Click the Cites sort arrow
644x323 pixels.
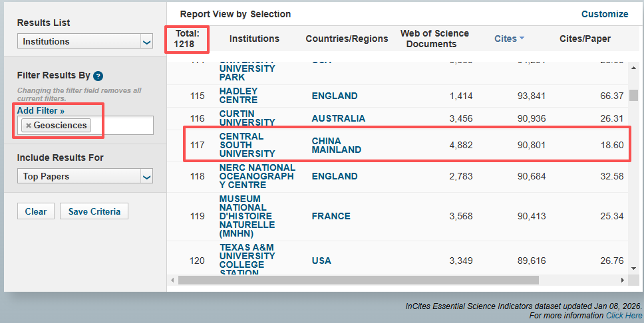coord(522,39)
